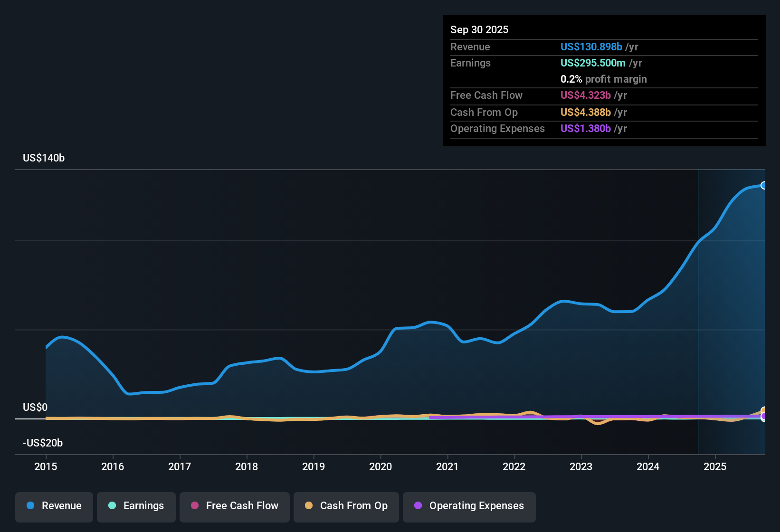Image resolution: width=780 pixels, height=532 pixels.
Task: Click the US$130.898b revenue value
Action: (x=591, y=47)
